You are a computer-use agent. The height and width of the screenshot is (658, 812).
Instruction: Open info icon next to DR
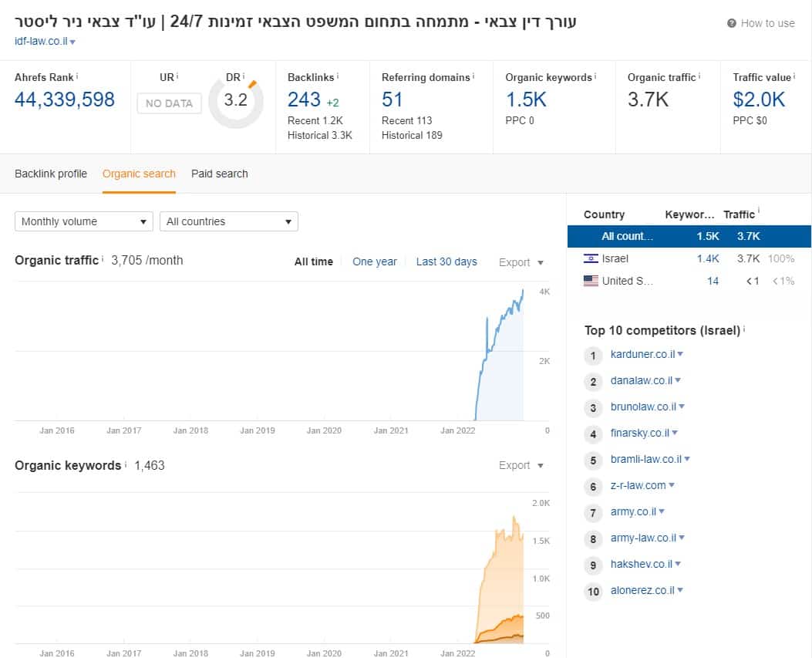244,76
